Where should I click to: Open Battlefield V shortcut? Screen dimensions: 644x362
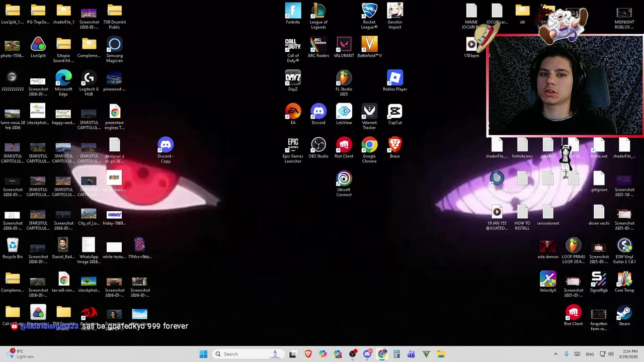(369, 47)
